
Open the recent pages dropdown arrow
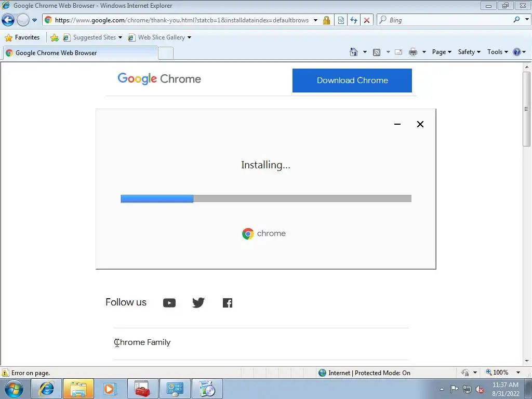coord(34,20)
